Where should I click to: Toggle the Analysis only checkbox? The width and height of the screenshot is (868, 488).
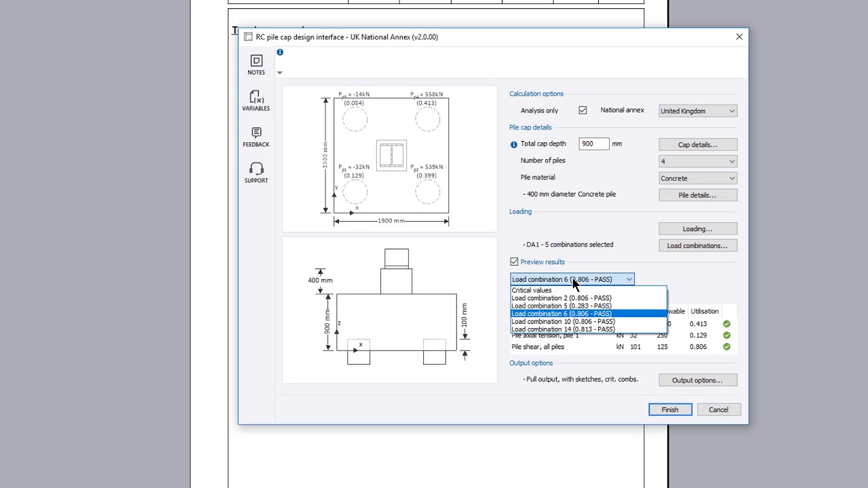pos(583,110)
